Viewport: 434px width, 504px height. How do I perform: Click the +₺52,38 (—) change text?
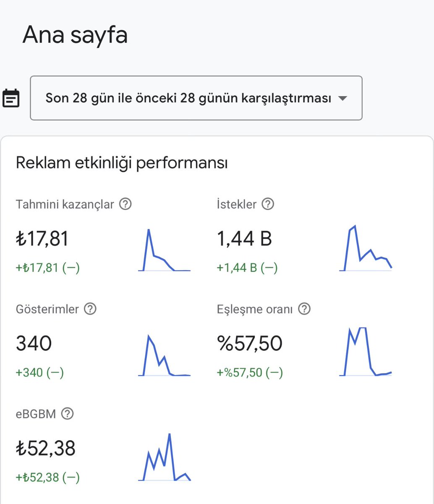48,477
